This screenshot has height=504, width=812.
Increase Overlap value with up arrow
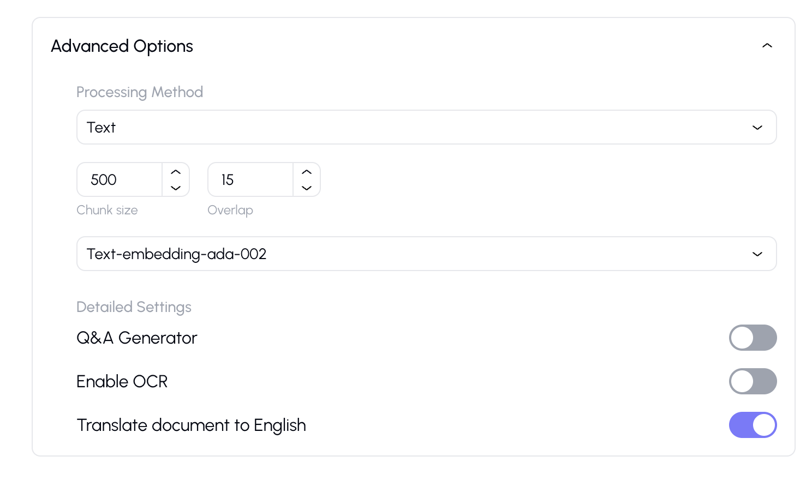pos(307,172)
